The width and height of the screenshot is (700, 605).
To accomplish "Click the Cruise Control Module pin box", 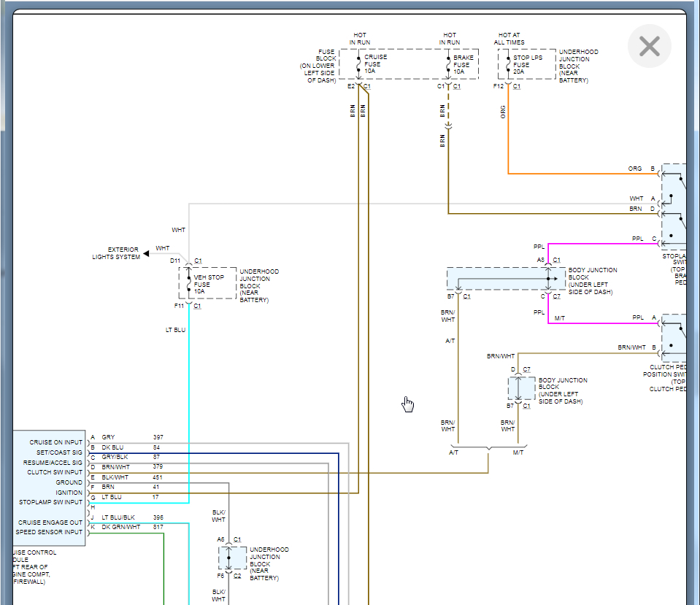I will coord(50,488).
